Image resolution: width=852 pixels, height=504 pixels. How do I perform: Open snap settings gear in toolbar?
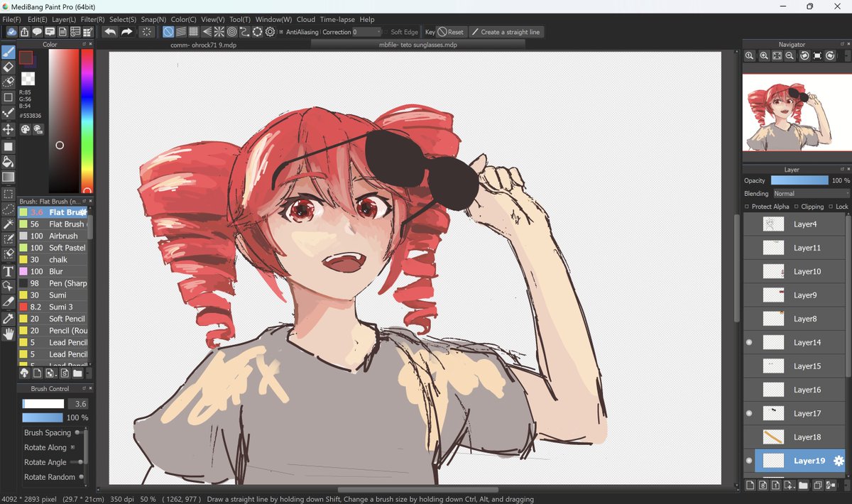point(270,32)
